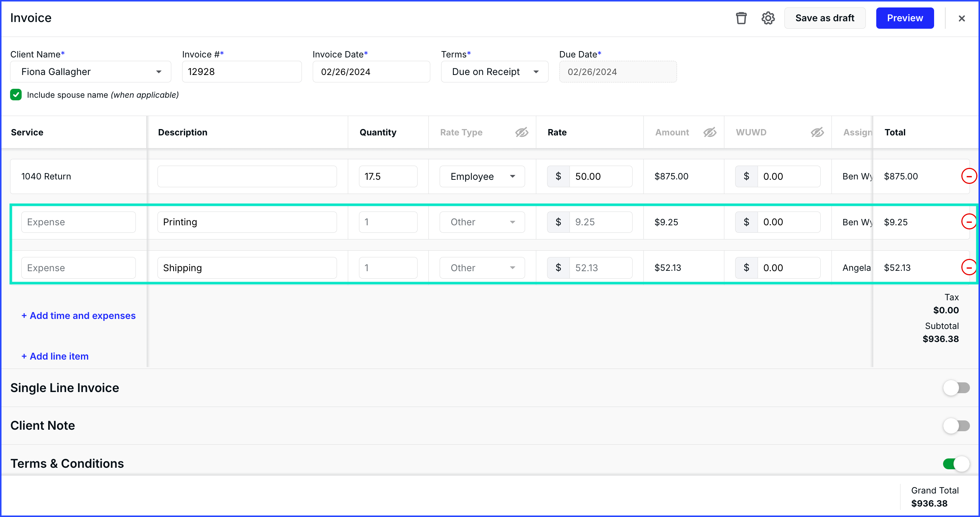Delete the invoice with the trash icon
The width and height of the screenshot is (980, 517).
coord(741,18)
